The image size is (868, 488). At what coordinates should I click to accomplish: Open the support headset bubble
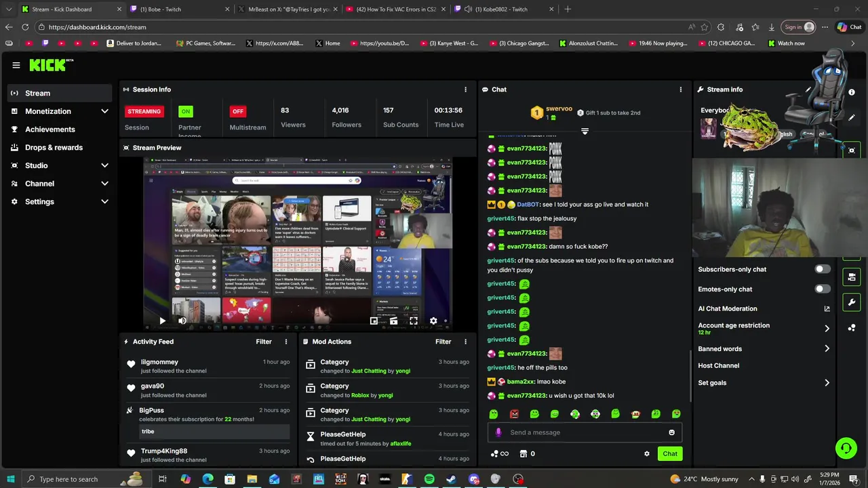tap(846, 447)
